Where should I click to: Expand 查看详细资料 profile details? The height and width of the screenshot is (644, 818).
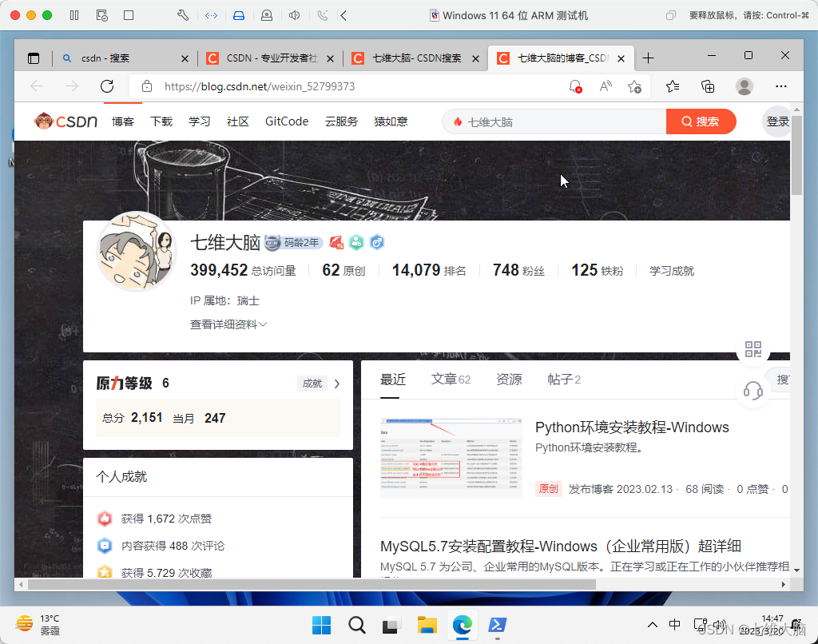coord(228,324)
